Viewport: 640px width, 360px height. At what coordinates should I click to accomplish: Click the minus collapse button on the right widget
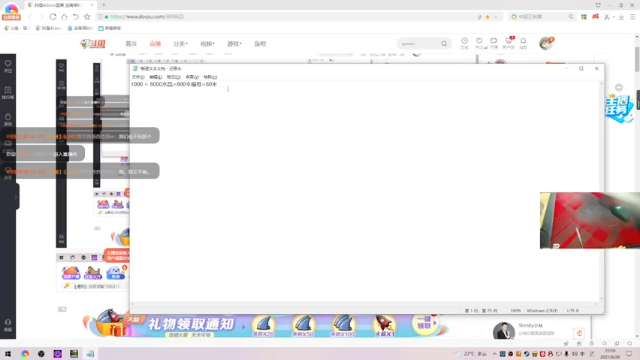(619, 87)
